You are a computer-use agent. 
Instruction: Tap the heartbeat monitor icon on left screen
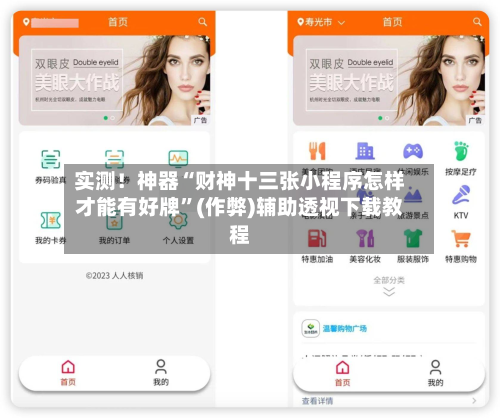(178, 159)
